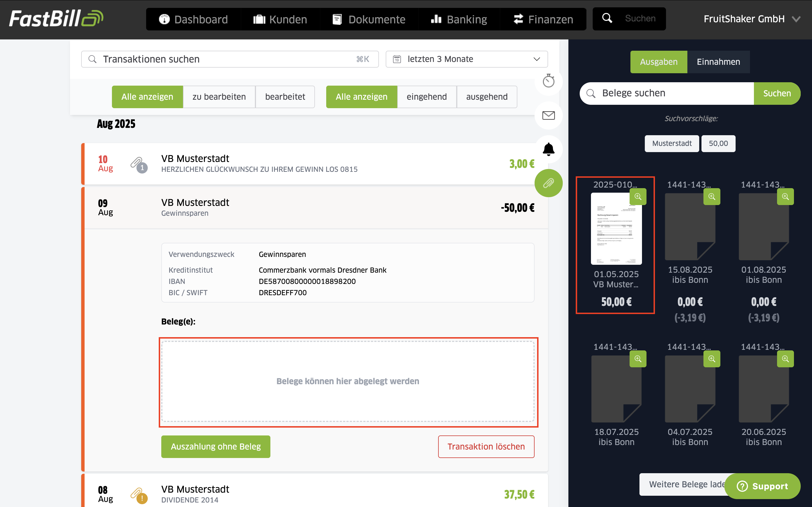This screenshot has width=812, height=507.
Task: Expand the FruitShaker GmbH account menu
Action: (x=752, y=19)
